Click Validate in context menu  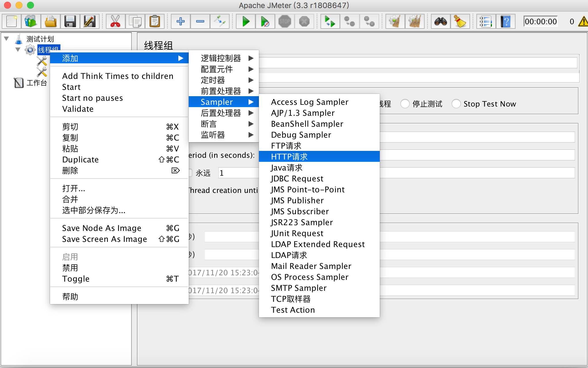tap(119, 109)
